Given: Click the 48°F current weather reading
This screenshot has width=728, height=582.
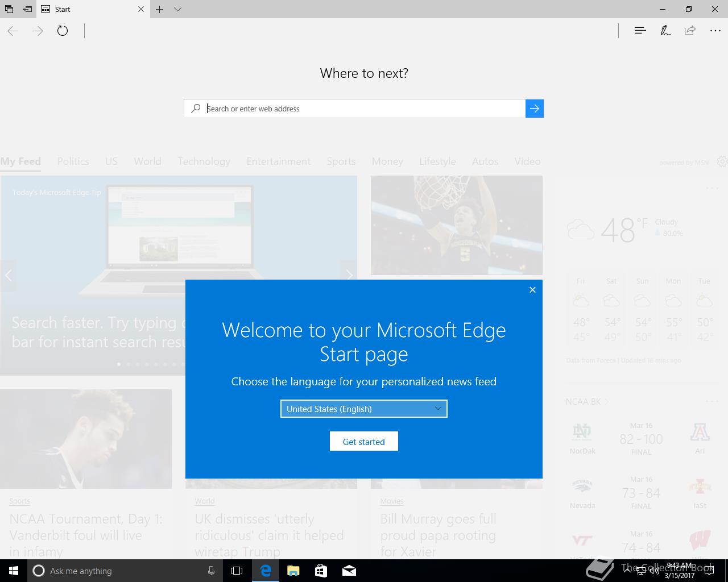Looking at the screenshot, I should click(x=624, y=230).
